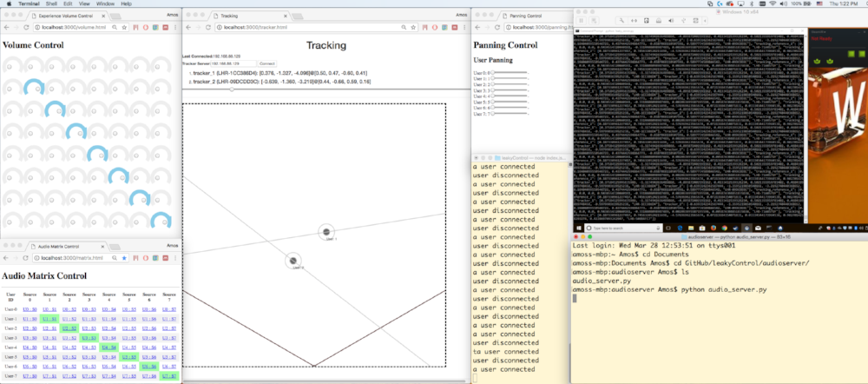Image resolution: width=868 pixels, height=384 pixels.
Task: Click the Bluetooth icon in the macOS menu bar
Action: click(x=752, y=3)
